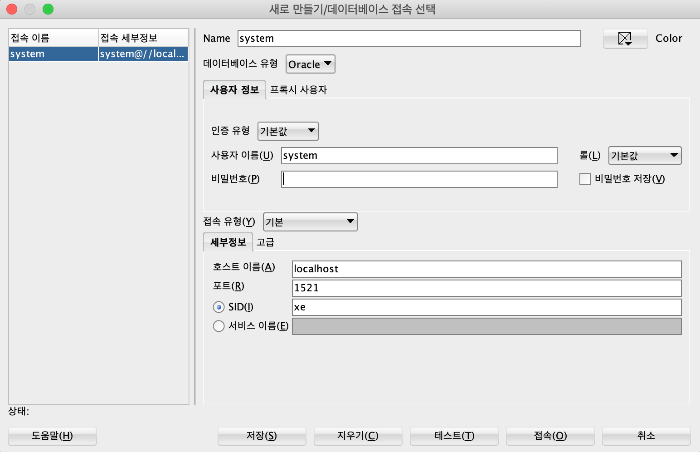Switch to 고급 tab
The width and height of the screenshot is (700, 452).
click(x=265, y=242)
